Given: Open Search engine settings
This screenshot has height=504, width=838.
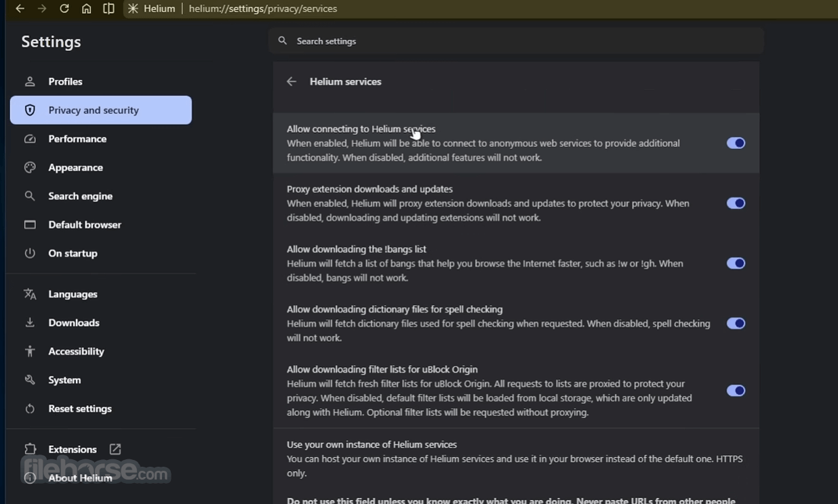Looking at the screenshot, I should click(x=100, y=196).
